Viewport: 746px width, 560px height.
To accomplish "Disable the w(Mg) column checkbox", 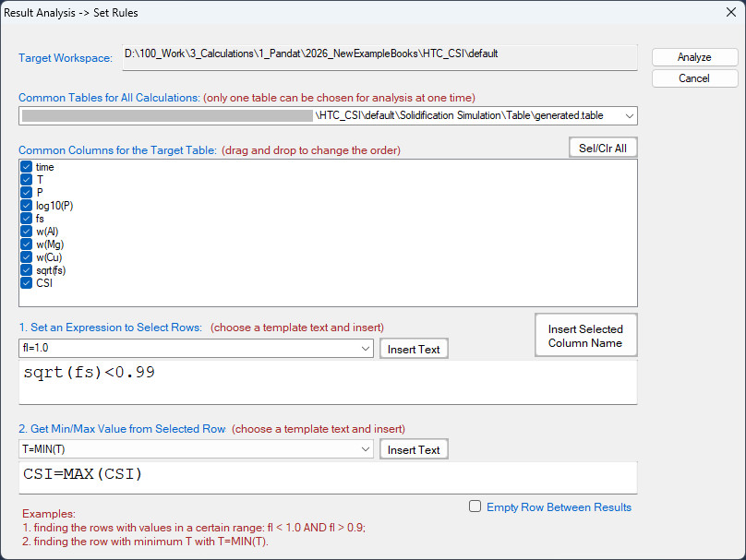I will [26, 244].
